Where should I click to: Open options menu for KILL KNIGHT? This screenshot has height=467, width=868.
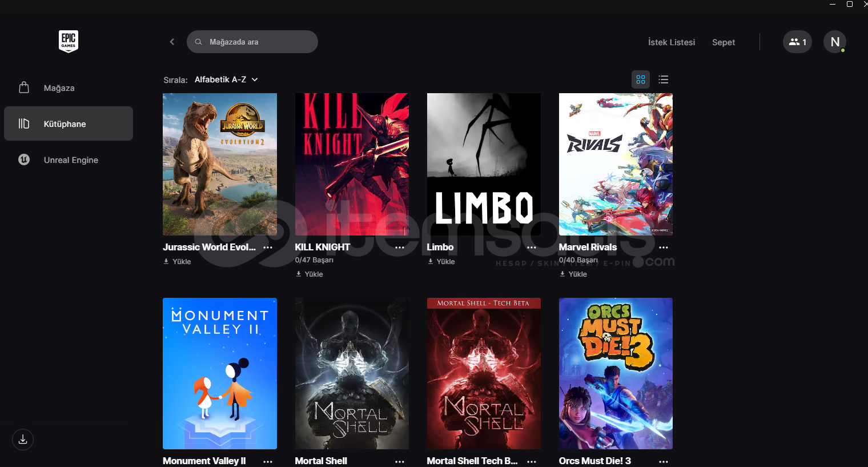tap(400, 248)
